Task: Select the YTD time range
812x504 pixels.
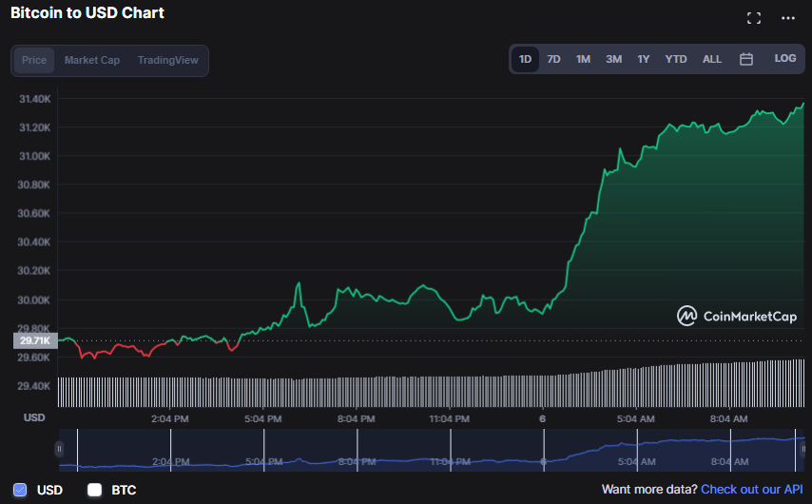Action: point(676,59)
